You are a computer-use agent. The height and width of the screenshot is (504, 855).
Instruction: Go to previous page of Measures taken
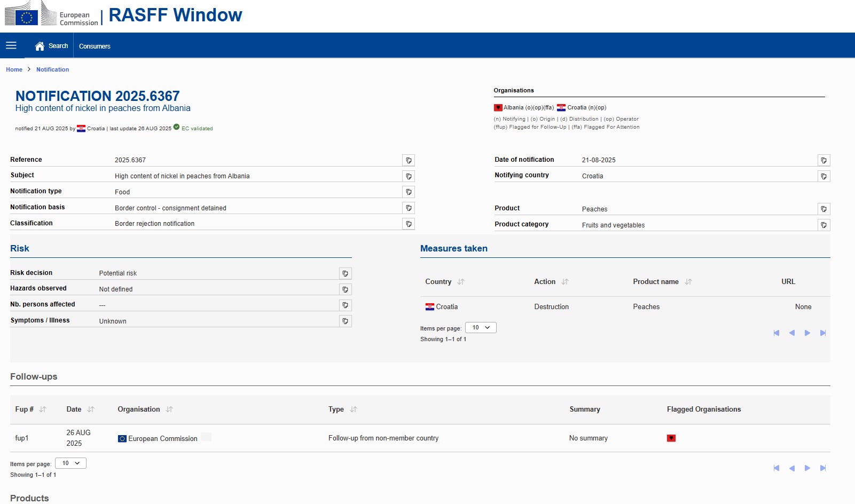pyautogui.click(x=792, y=333)
